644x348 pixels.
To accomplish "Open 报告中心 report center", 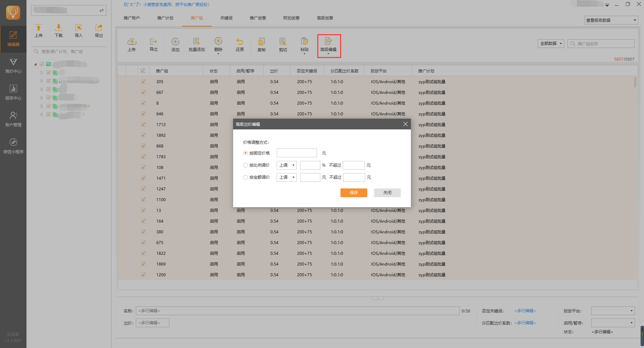I will coord(13,93).
